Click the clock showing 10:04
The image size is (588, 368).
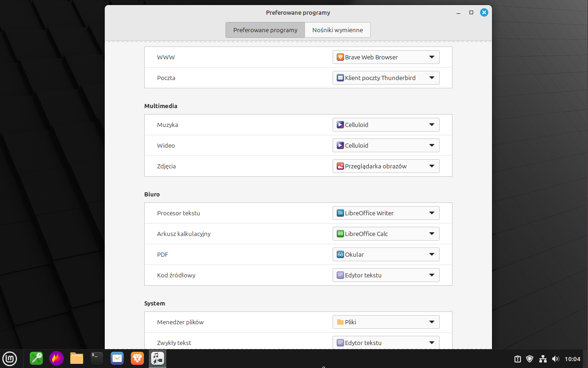click(x=572, y=359)
